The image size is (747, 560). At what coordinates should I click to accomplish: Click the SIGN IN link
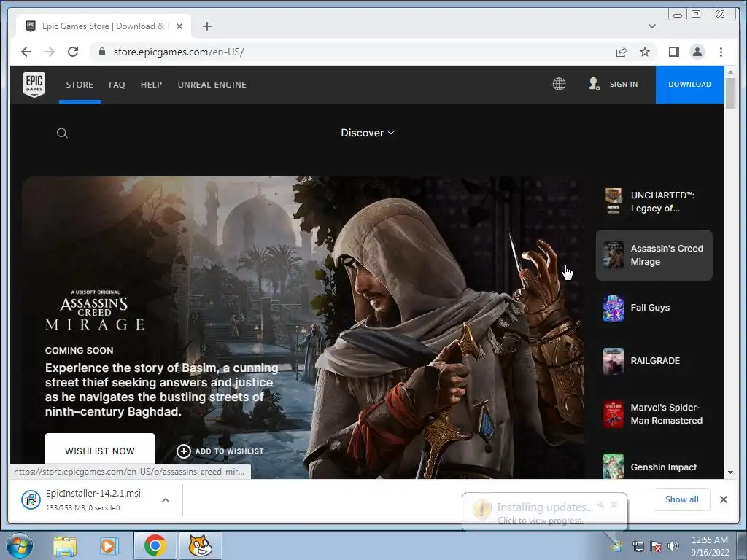coord(624,85)
